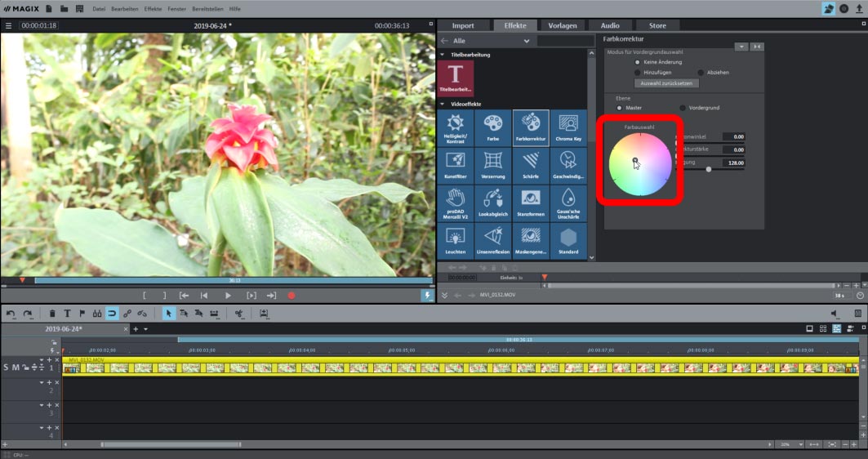The image size is (868, 459).
Task: Open the Chroma Key effect
Action: click(568, 128)
